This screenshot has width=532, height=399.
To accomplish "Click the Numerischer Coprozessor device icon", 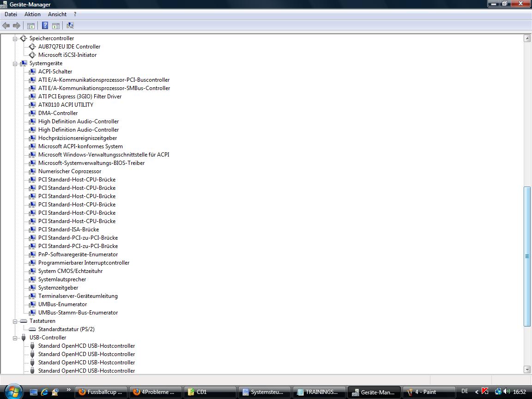I will point(32,171).
